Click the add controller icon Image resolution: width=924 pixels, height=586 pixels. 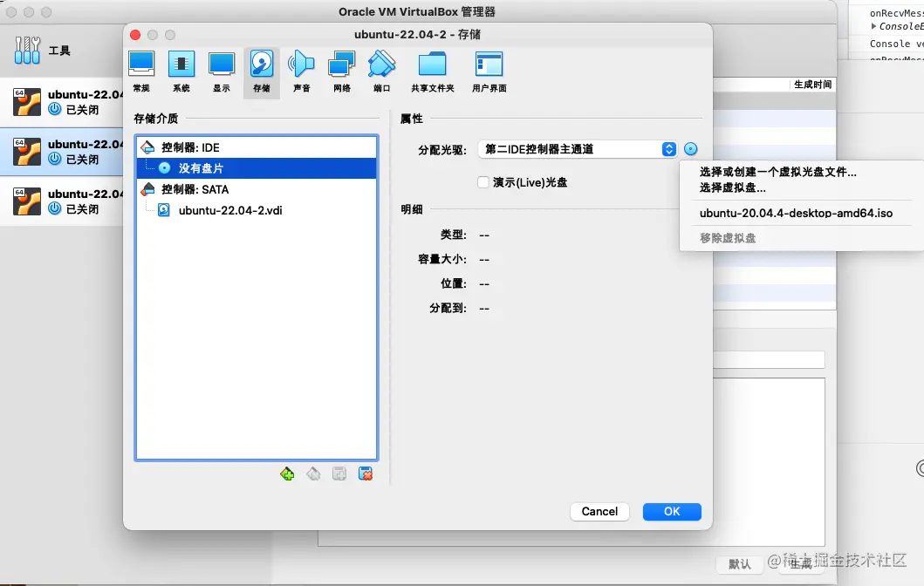coord(287,474)
